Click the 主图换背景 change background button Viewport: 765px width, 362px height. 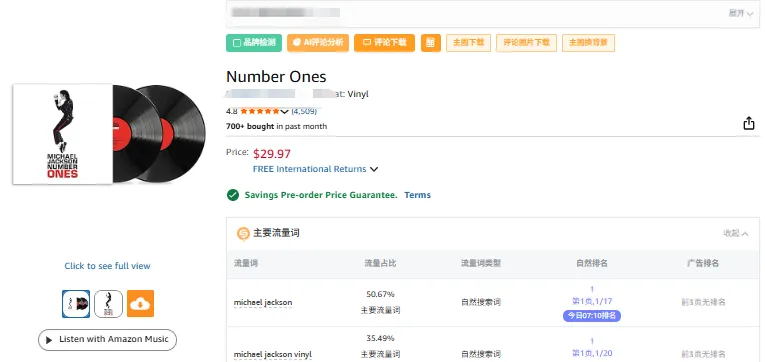pos(588,43)
